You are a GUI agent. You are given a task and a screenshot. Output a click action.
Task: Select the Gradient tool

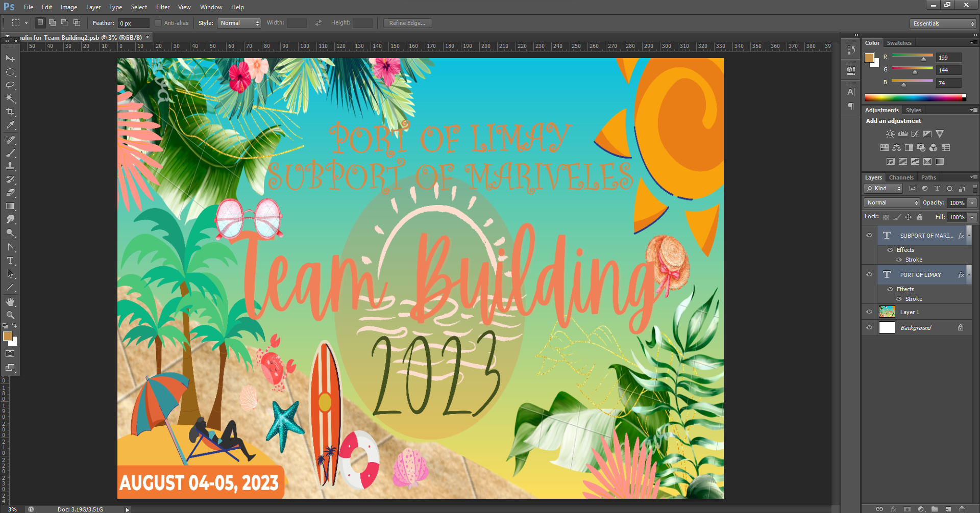click(x=10, y=206)
